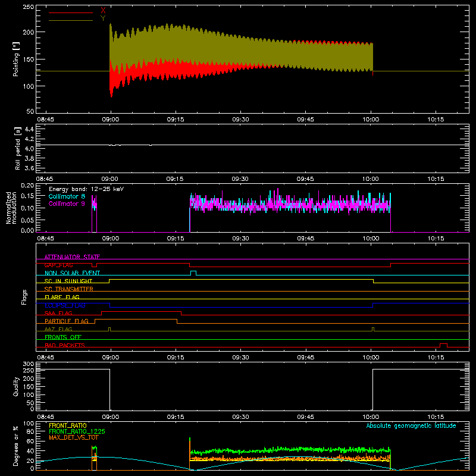Click the '200' tick on Pointing axis
476x476 pixels.
[x=29, y=32]
